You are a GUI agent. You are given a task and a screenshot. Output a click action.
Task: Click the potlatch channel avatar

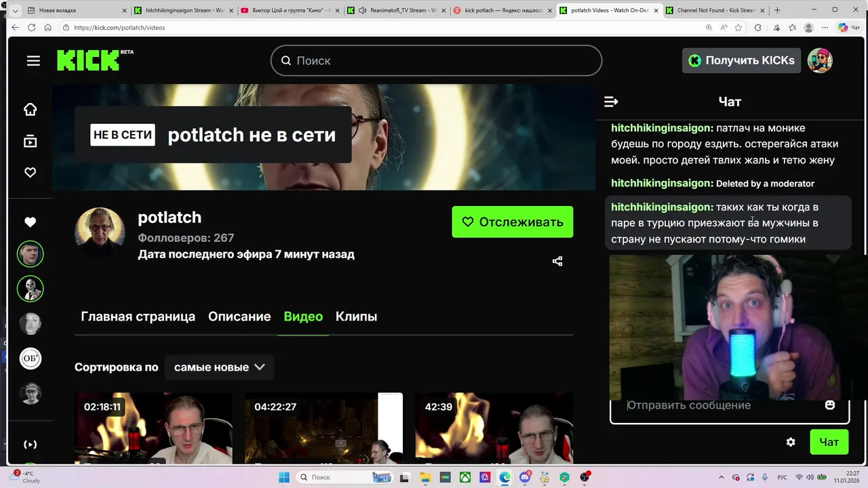click(x=100, y=232)
